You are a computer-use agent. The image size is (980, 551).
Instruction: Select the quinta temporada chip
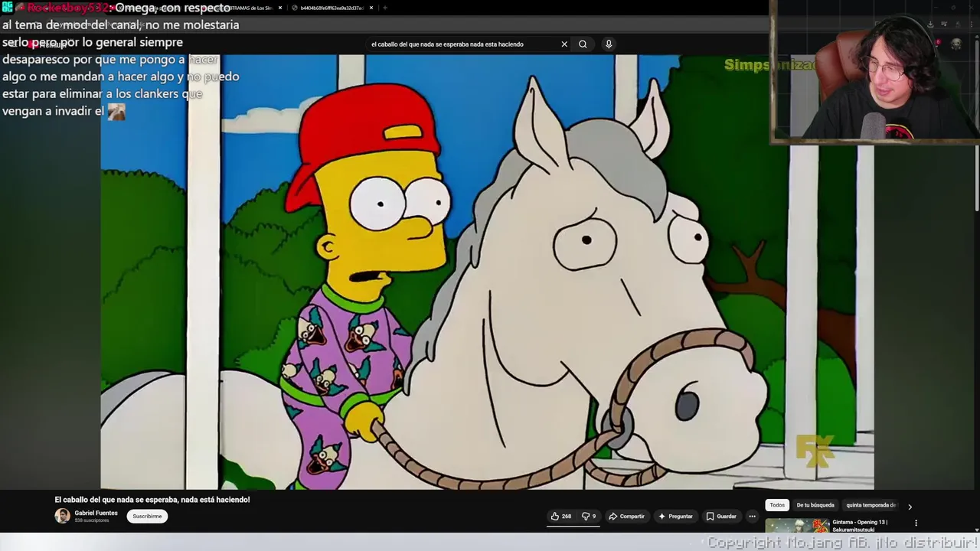tap(871, 505)
